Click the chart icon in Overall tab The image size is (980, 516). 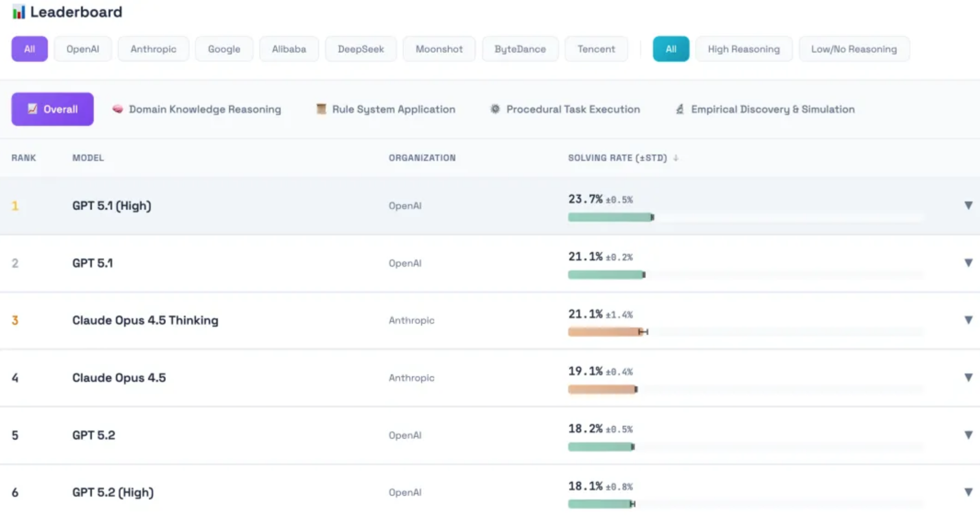pos(32,109)
